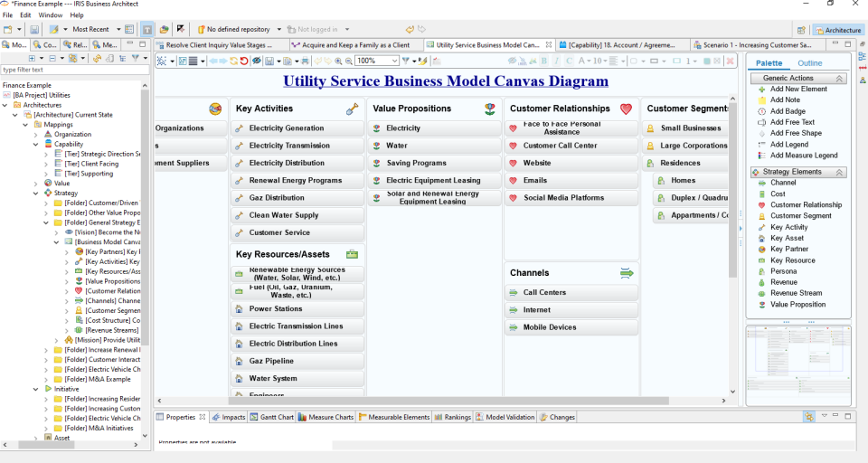Click the Key Activities wrench header icon

coord(352,109)
